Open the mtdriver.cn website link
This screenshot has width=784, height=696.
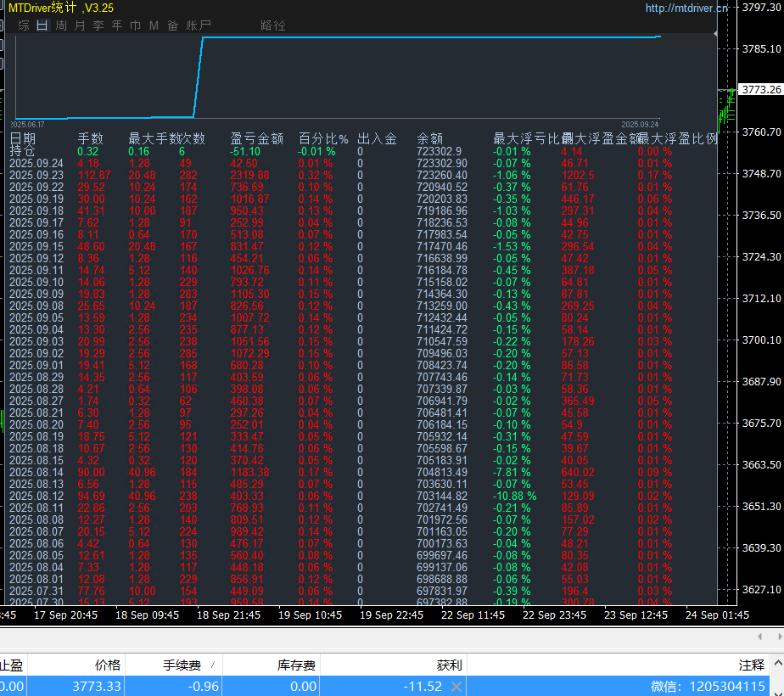(686, 8)
